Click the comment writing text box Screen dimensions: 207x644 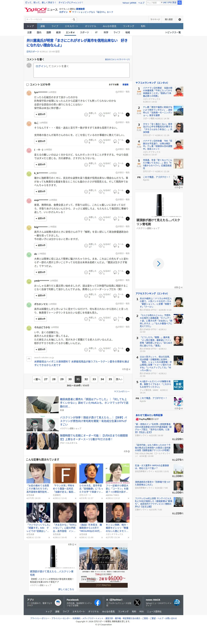81,70
